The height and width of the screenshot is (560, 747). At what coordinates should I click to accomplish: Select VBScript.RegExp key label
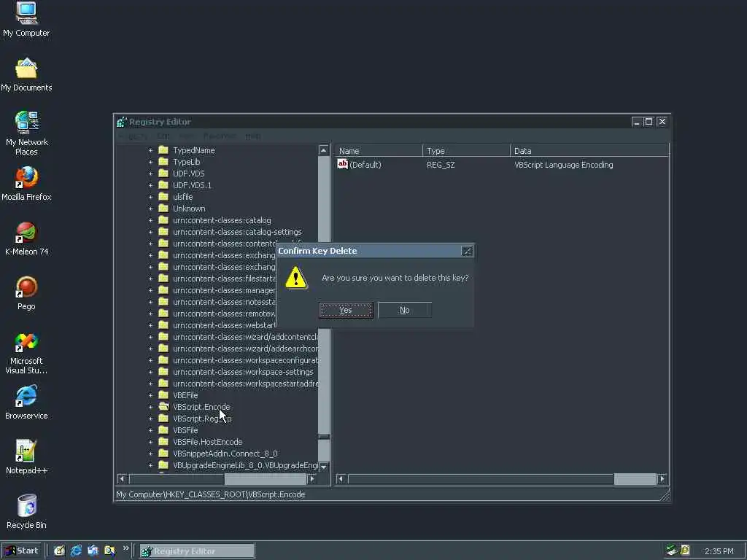tap(202, 419)
